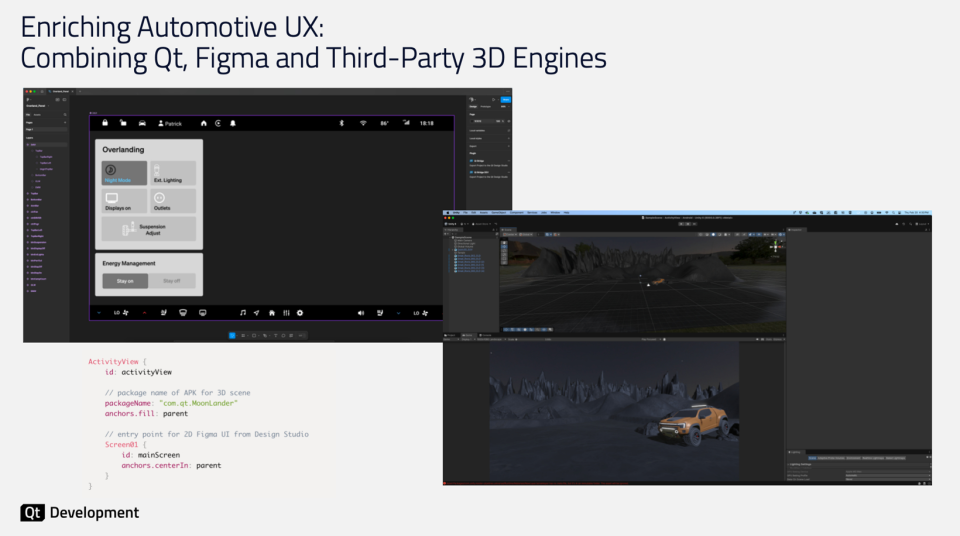Select Page 1 in Figma pages list
This screenshot has height=536, width=960.
click(x=46, y=130)
